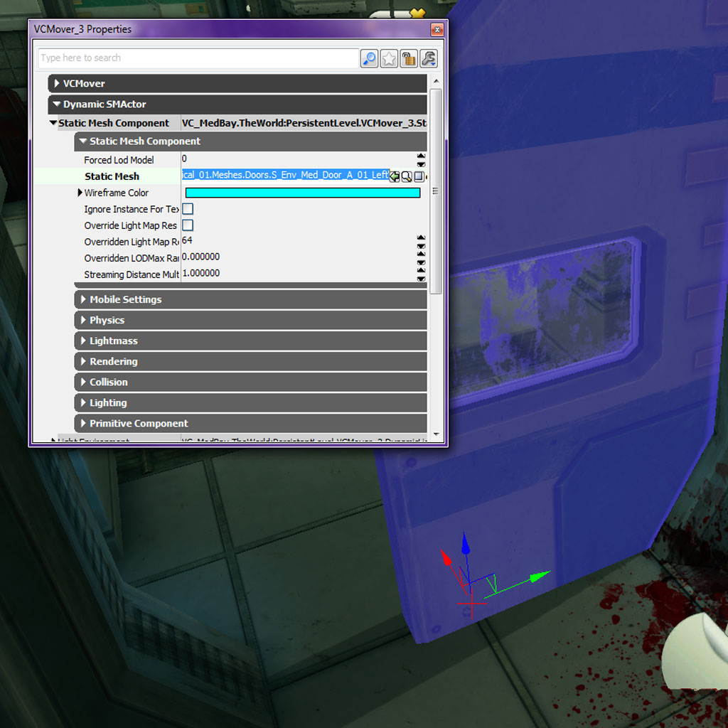This screenshot has height=728, width=728.
Task: Toggle Ignore Instance For Texture checkbox
Action: click(188, 209)
